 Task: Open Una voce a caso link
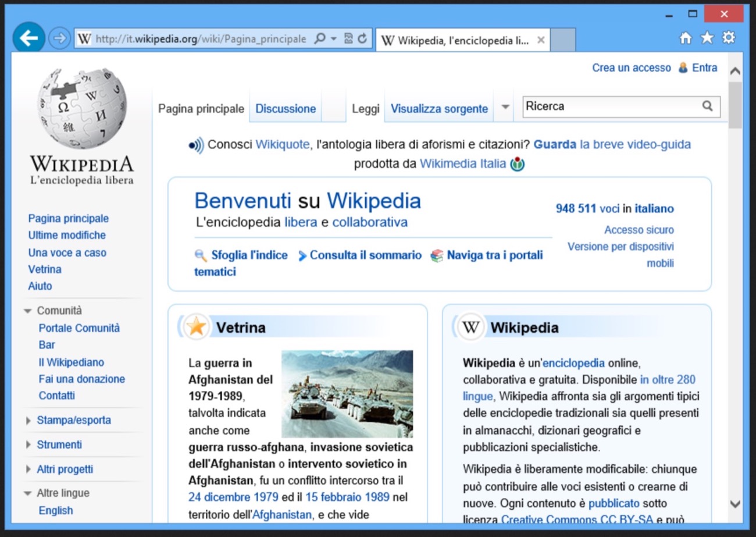click(67, 253)
